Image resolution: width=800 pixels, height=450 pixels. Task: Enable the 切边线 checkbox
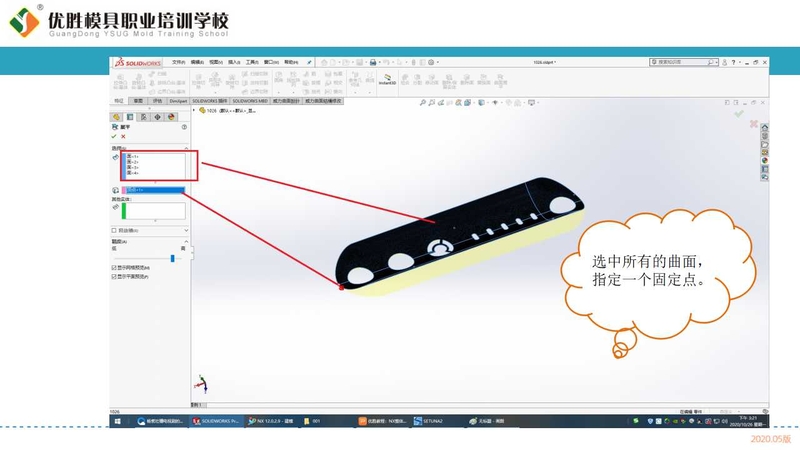[114, 231]
